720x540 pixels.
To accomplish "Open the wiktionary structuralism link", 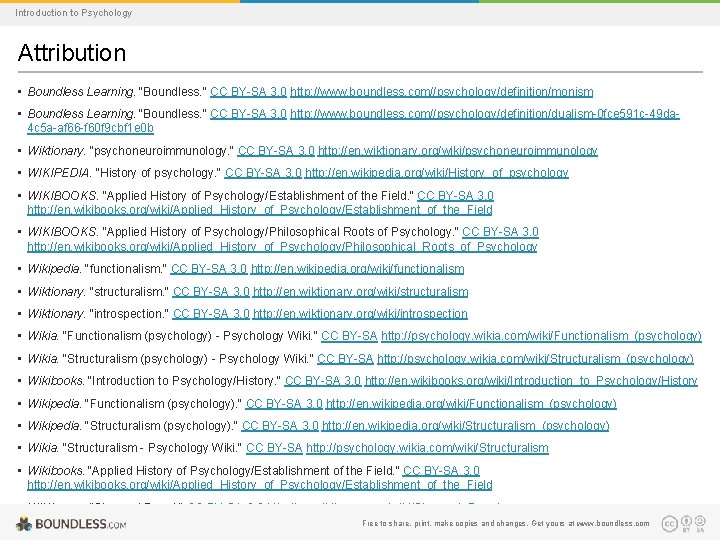I will (x=360, y=292).
